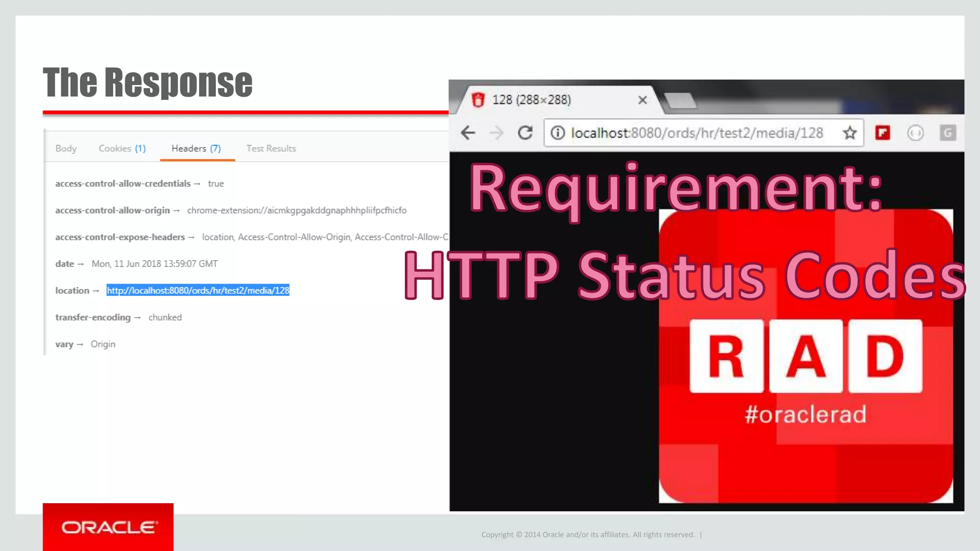980x551 pixels.
Task: Click the browser forward arrow
Action: [497, 132]
